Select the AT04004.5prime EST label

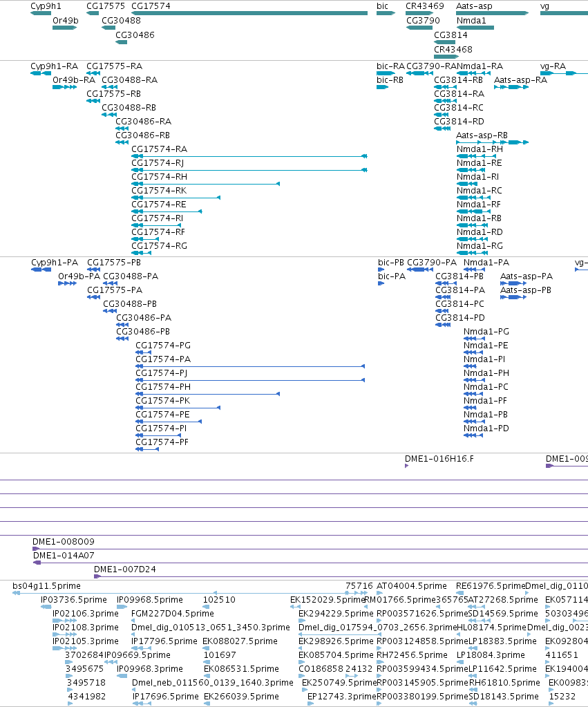[x=411, y=586]
